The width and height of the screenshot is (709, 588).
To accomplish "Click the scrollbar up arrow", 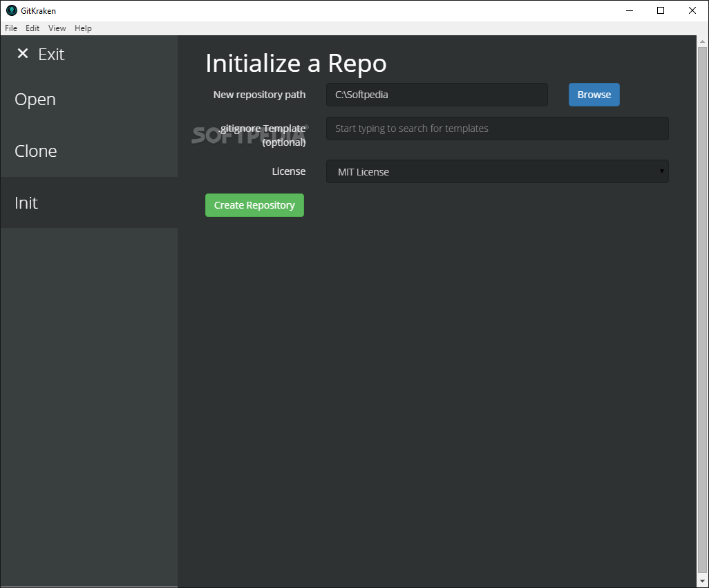I will [702, 41].
